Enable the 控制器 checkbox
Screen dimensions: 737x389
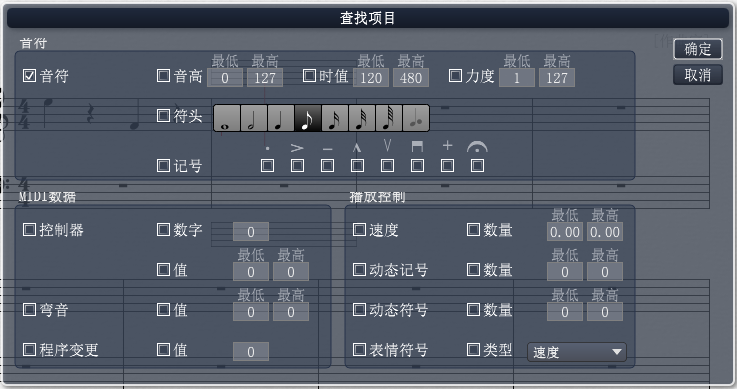point(29,229)
